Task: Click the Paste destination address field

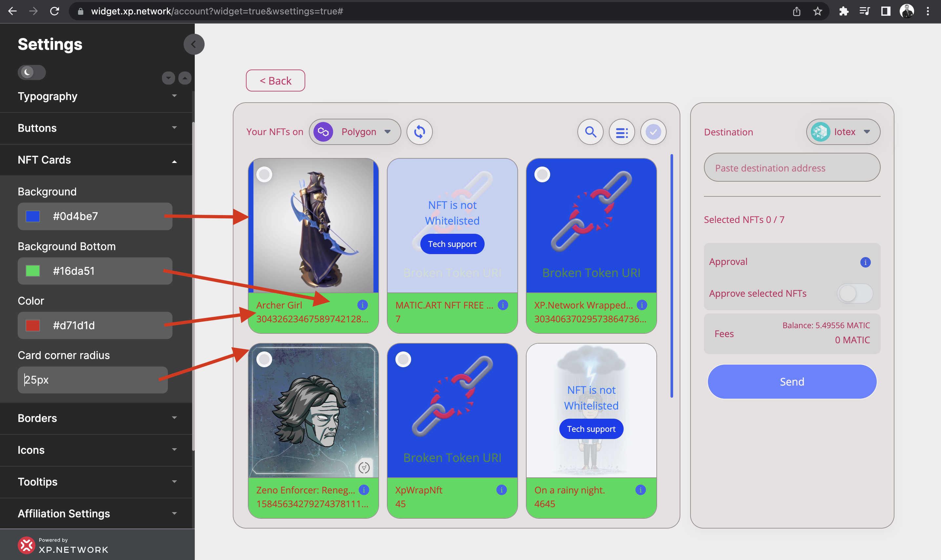Action: pyautogui.click(x=792, y=168)
